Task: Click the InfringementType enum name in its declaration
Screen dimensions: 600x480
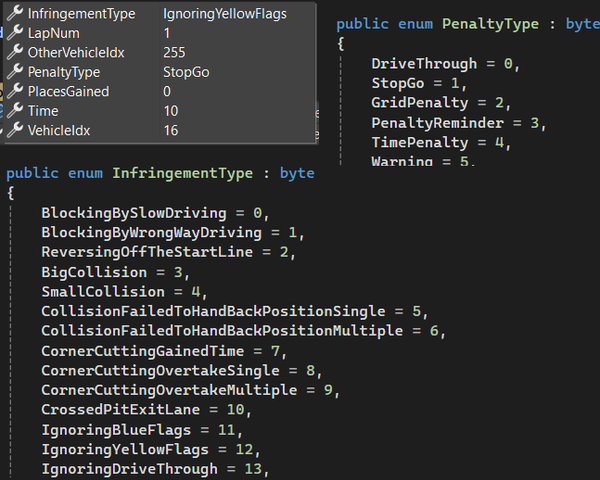Action: tap(182, 173)
